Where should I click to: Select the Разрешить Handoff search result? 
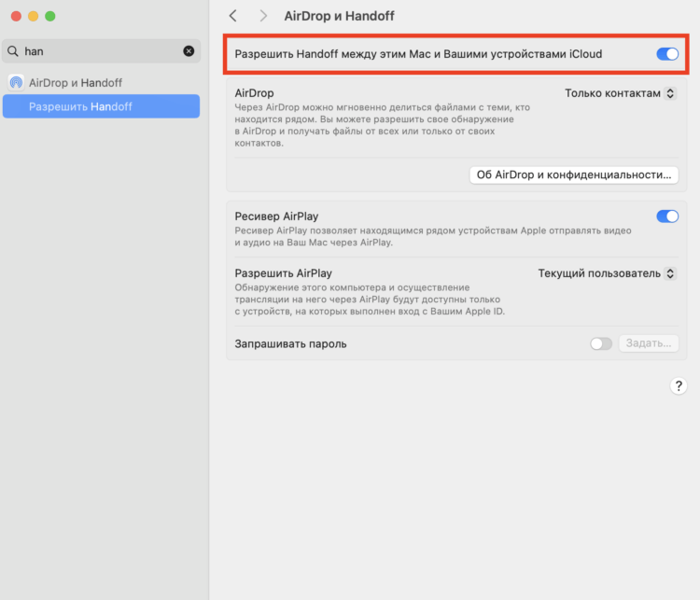coord(102,106)
